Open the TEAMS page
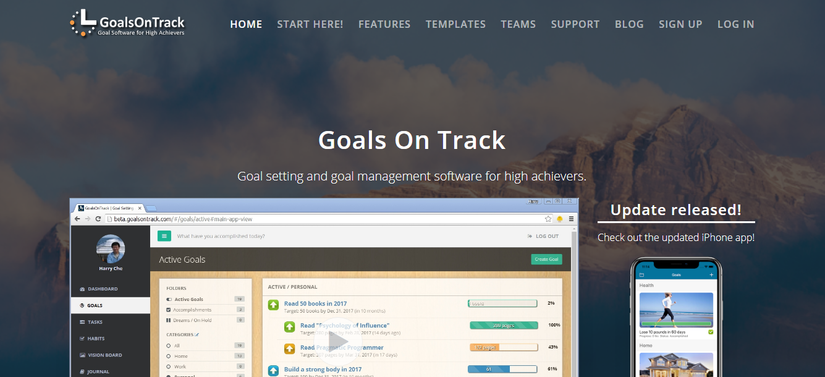The height and width of the screenshot is (377, 825). pyautogui.click(x=518, y=24)
